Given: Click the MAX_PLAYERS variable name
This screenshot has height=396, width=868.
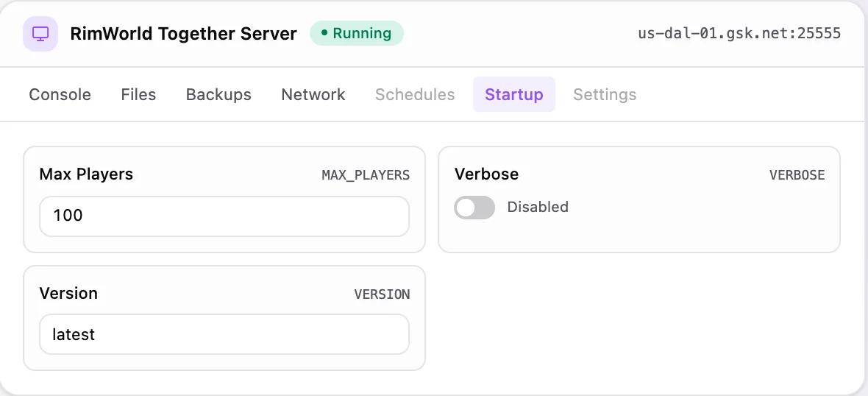Looking at the screenshot, I should [x=366, y=176].
